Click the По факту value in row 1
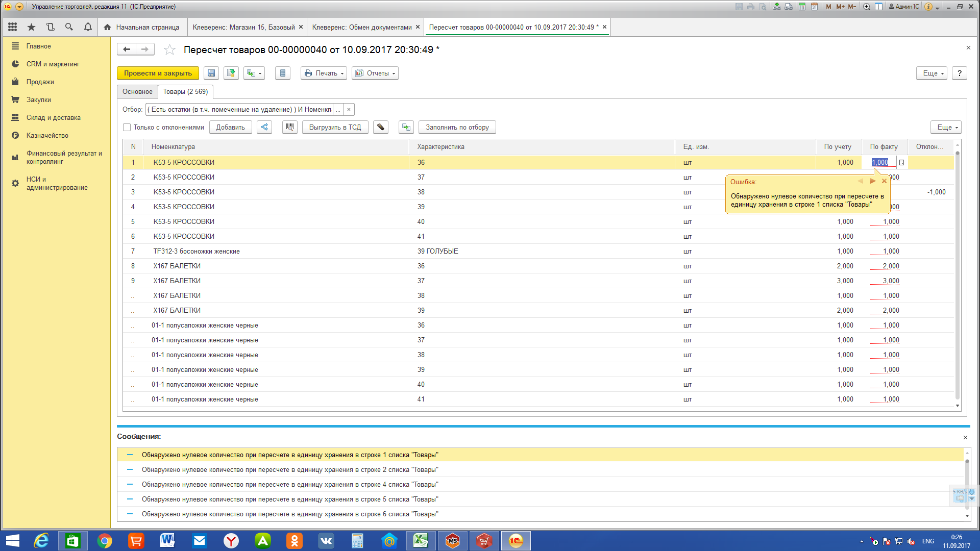Screen dimensions: 980x551 pyautogui.click(x=880, y=163)
